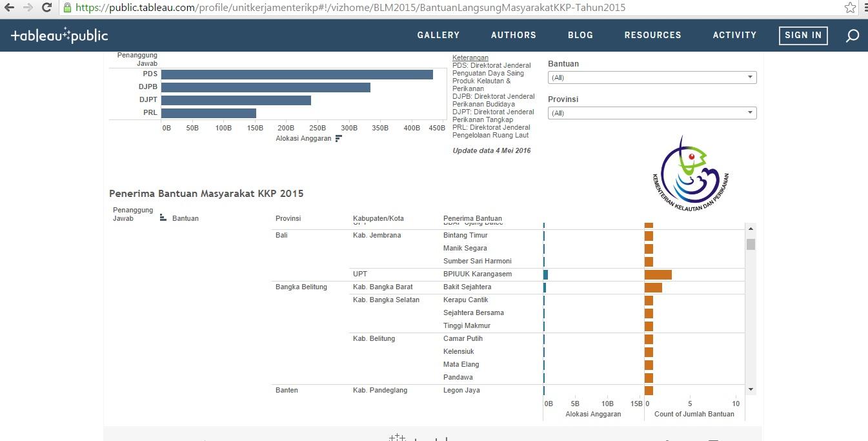Open the search magnifier in Tableau header
The height and width of the screenshot is (441, 868).
point(852,36)
